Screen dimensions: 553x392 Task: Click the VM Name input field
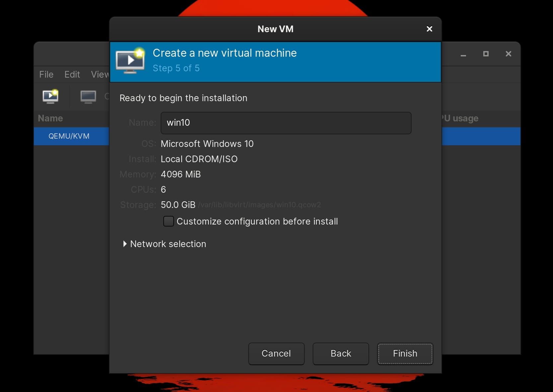[x=286, y=123]
